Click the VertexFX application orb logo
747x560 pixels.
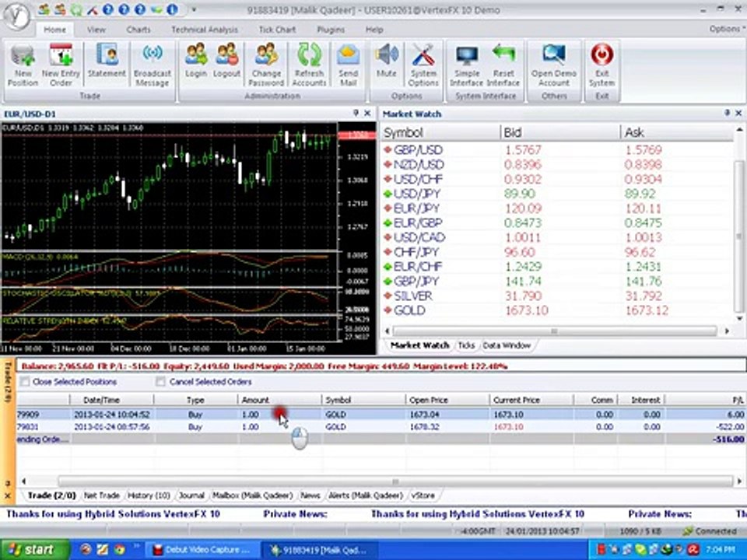(16, 16)
